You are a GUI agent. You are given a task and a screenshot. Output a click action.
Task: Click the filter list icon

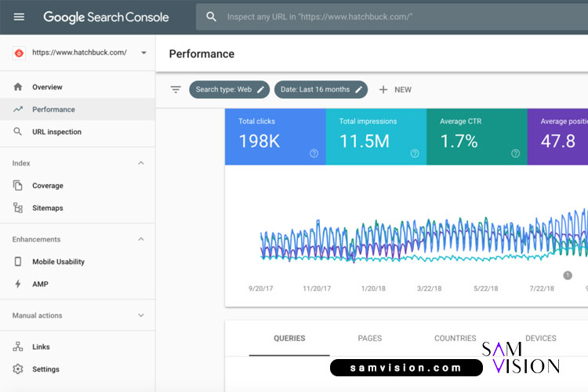click(176, 89)
